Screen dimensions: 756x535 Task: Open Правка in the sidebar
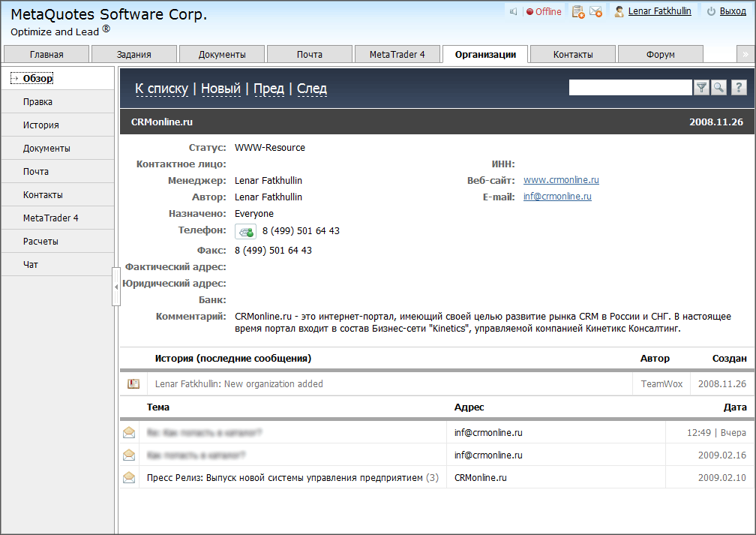[58, 102]
